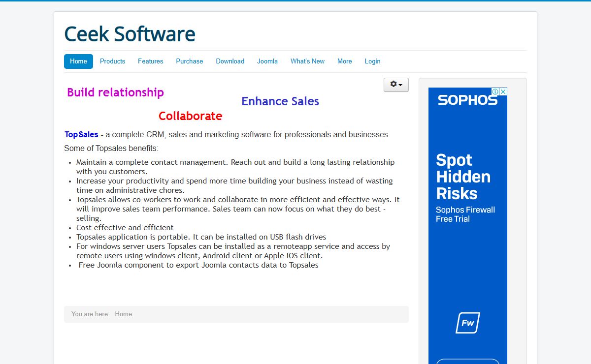
Task: Click the 'You are here:' breadcrumb label
Action: 91,314
